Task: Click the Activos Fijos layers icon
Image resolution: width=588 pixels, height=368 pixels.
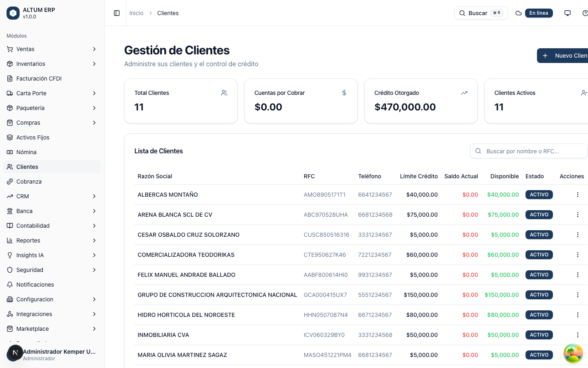Action: tap(10, 137)
